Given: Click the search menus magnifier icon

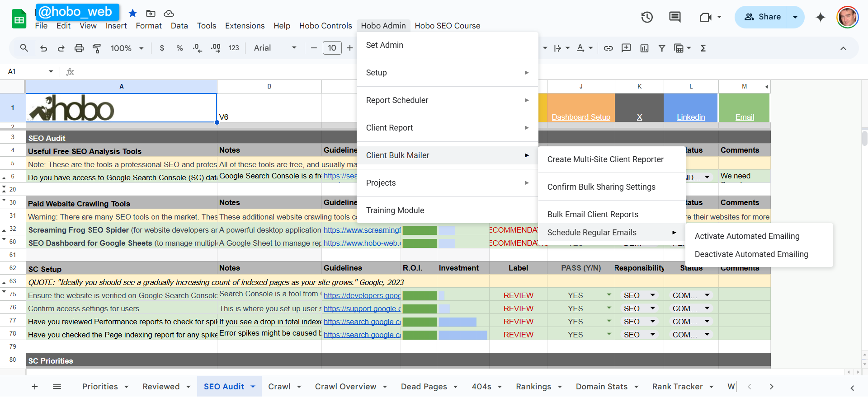Looking at the screenshot, I should click(24, 48).
